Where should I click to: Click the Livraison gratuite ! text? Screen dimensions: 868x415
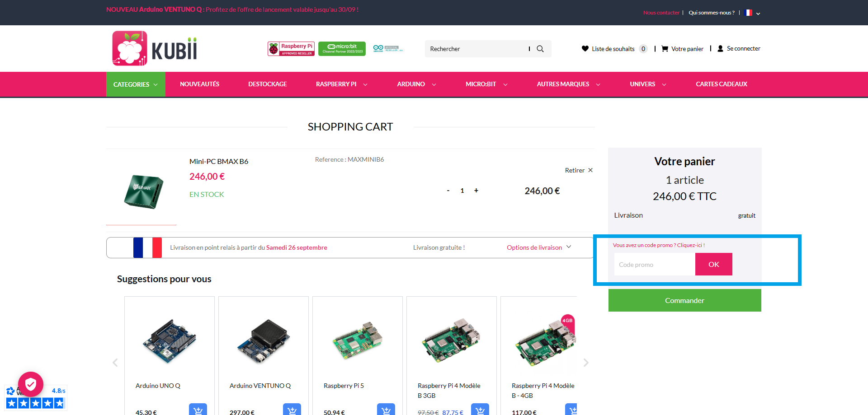click(x=439, y=247)
